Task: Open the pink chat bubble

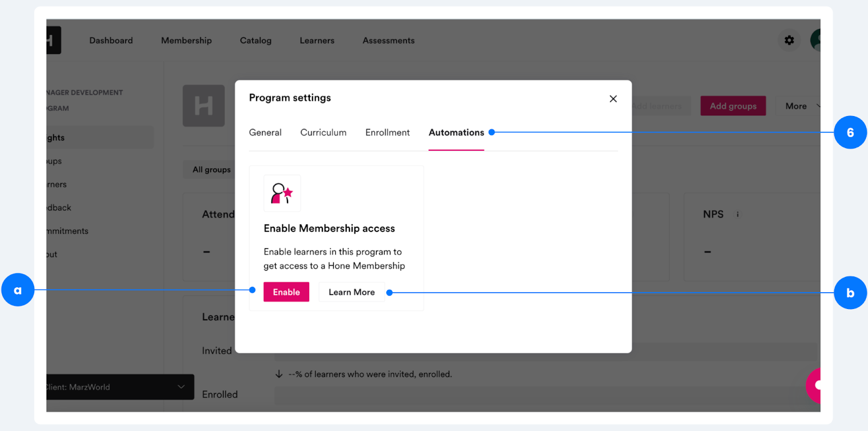Action: point(814,385)
